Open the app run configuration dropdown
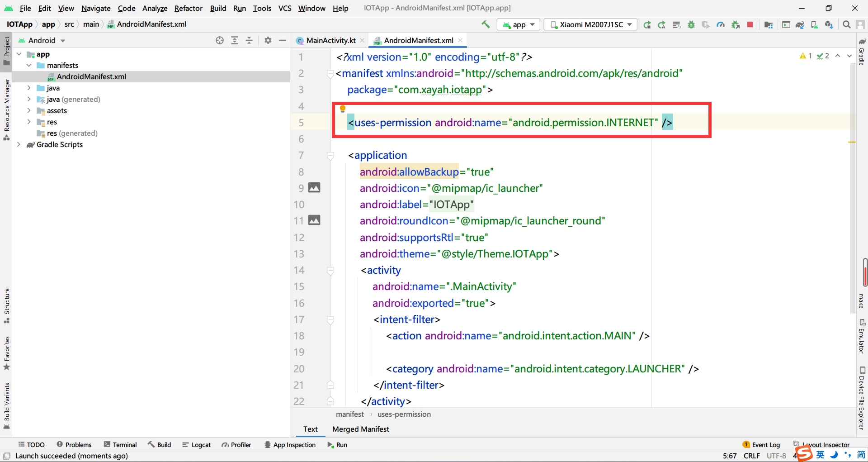The width and height of the screenshot is (868, 462). (x=518, y=24)
